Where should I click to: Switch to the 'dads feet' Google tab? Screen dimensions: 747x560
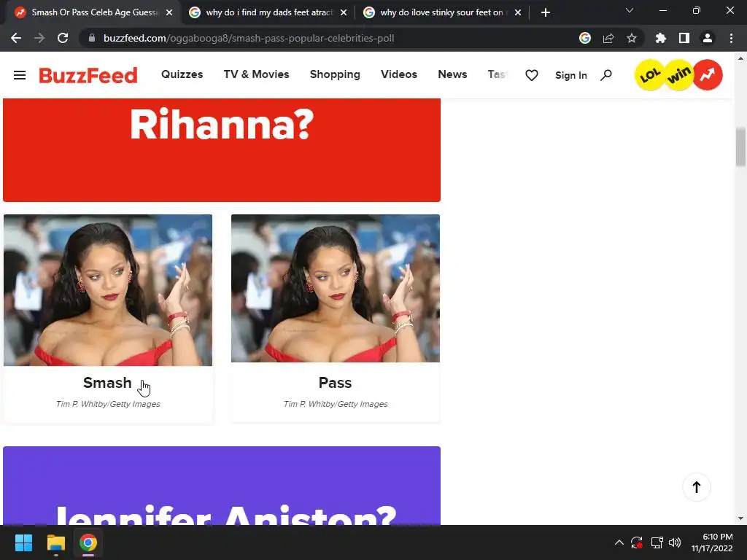[269, 12]
